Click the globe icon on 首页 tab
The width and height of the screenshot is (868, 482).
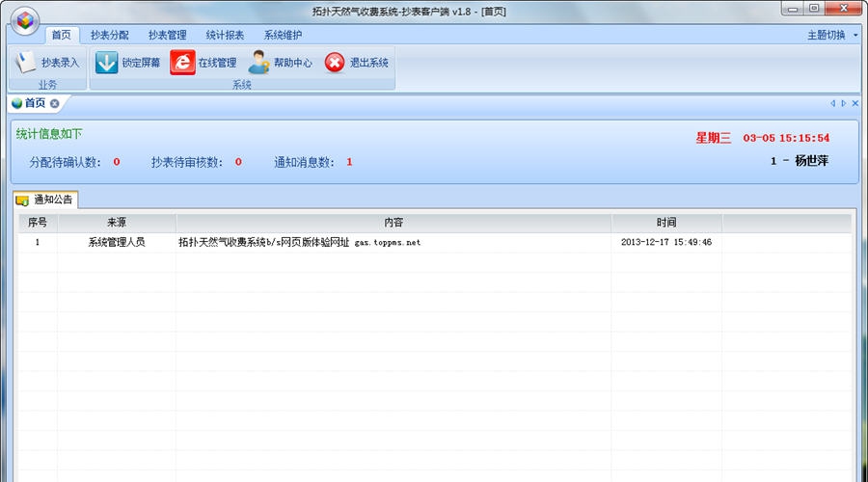(16, 103)
